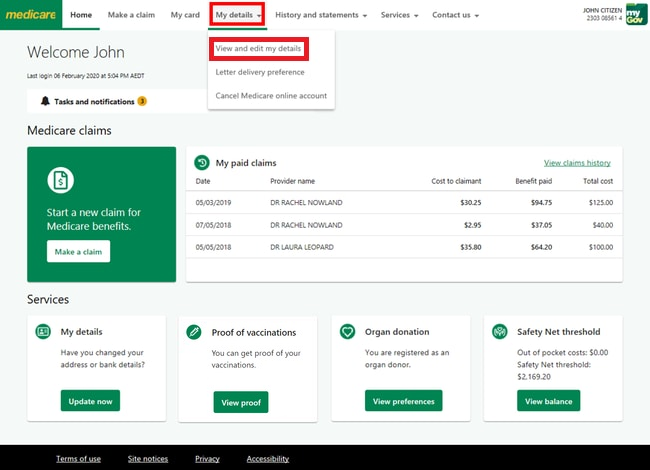Click the Safety Net threshold icon
The height and width of the screenshot is (470, 650).
click(x=499, y=332)
